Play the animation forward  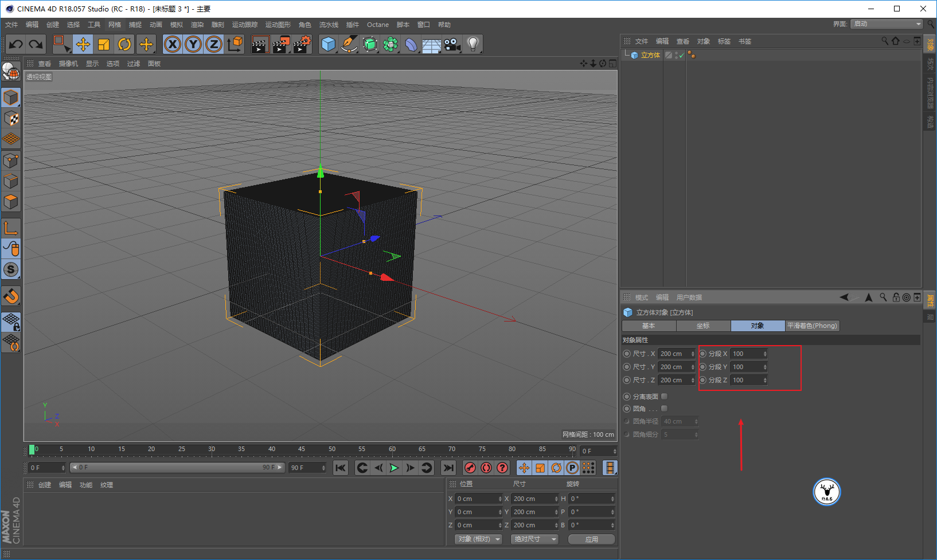(x=394, y=468)
